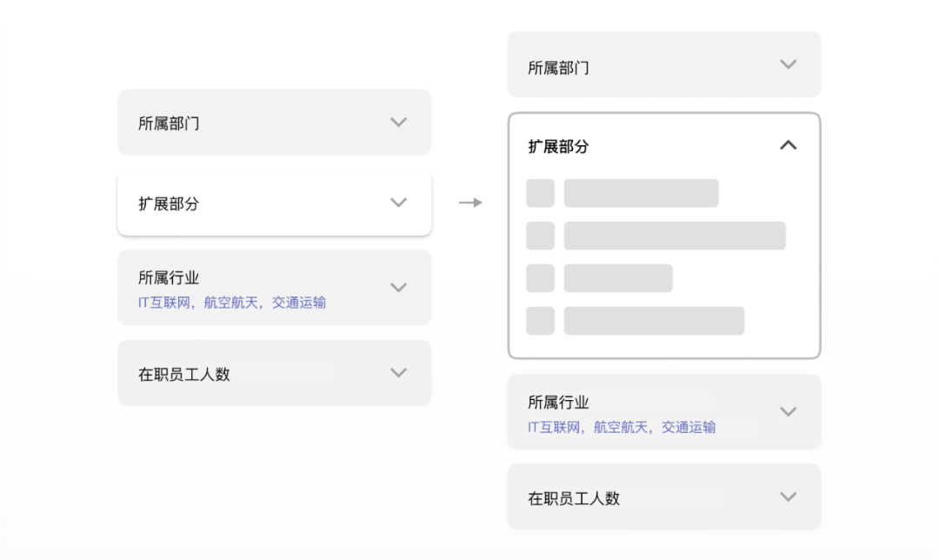Click the bold 扩展部分 title in the expanded panel
The height and width of the screenshot is (560, 939).
[558, 146]
